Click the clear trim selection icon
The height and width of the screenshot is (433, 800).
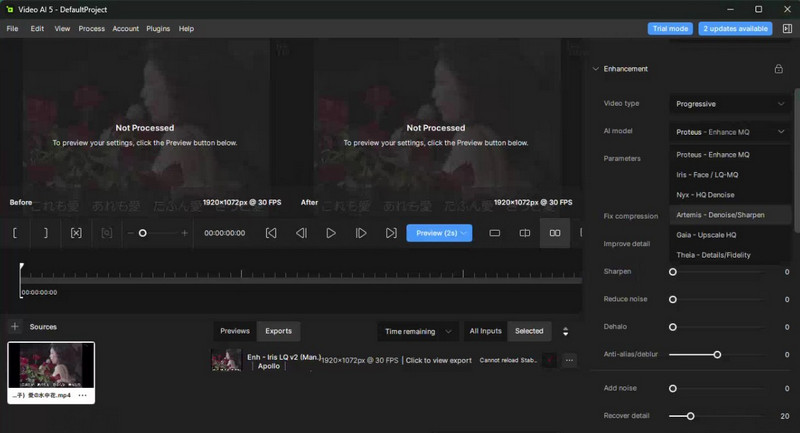coord(76,233)
